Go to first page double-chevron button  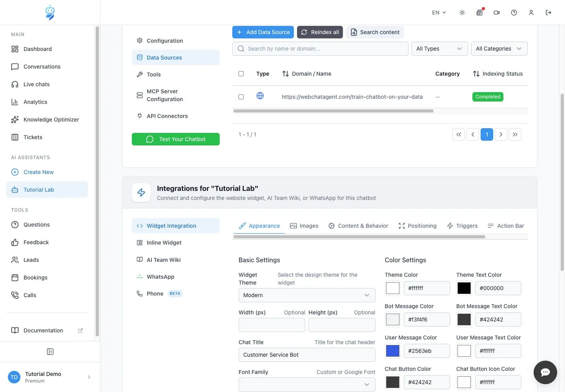click(x=459, y=134)
